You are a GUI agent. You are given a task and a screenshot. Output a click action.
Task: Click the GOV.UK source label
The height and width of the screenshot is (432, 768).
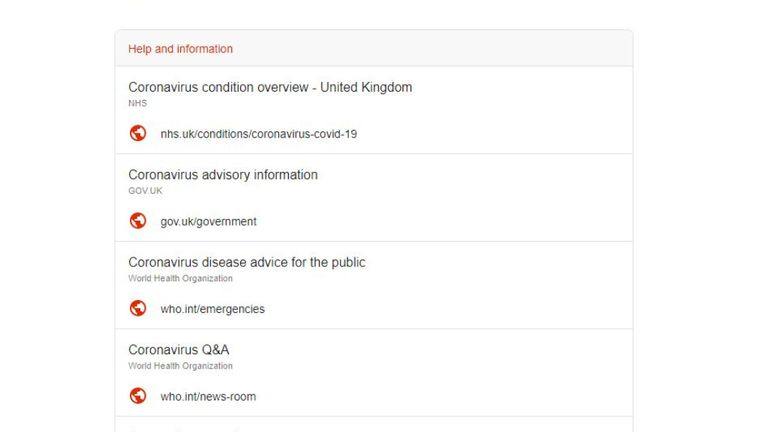[x=145, y=191]
